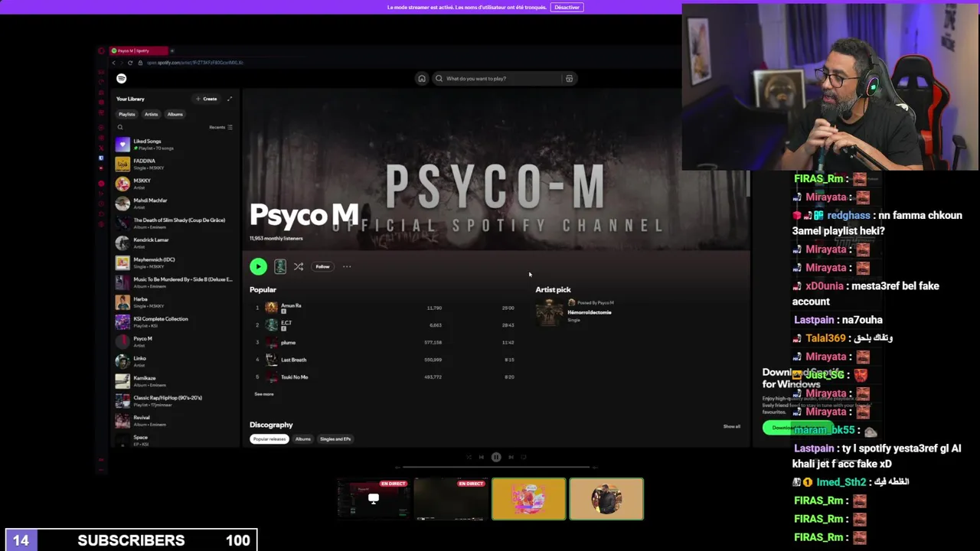This screenshot has width=980, height=551.
Task: Open Mahdi Machfar artist in library
Action: click(175, 204)
